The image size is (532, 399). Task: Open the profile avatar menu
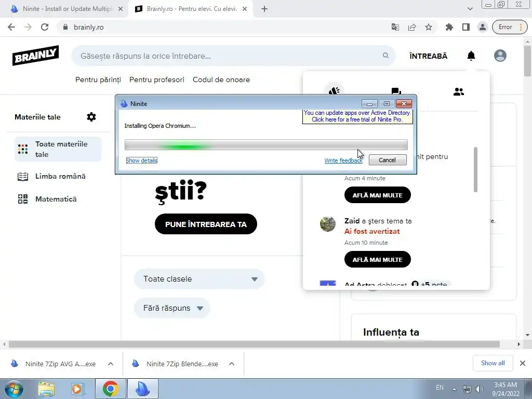[x=500, y=56]
